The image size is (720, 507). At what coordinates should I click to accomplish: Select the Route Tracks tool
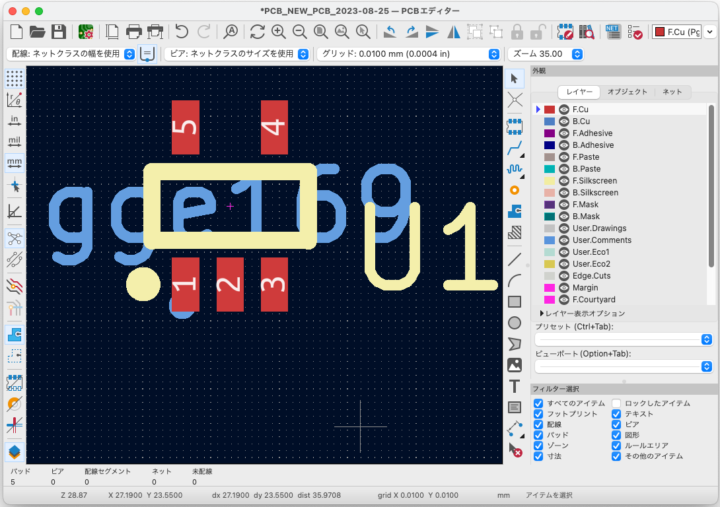515,147
